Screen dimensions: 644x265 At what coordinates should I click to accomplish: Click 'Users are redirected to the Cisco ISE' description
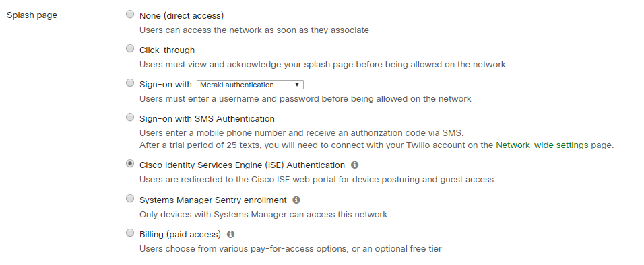pyautogui.click(x=317, y=180)
